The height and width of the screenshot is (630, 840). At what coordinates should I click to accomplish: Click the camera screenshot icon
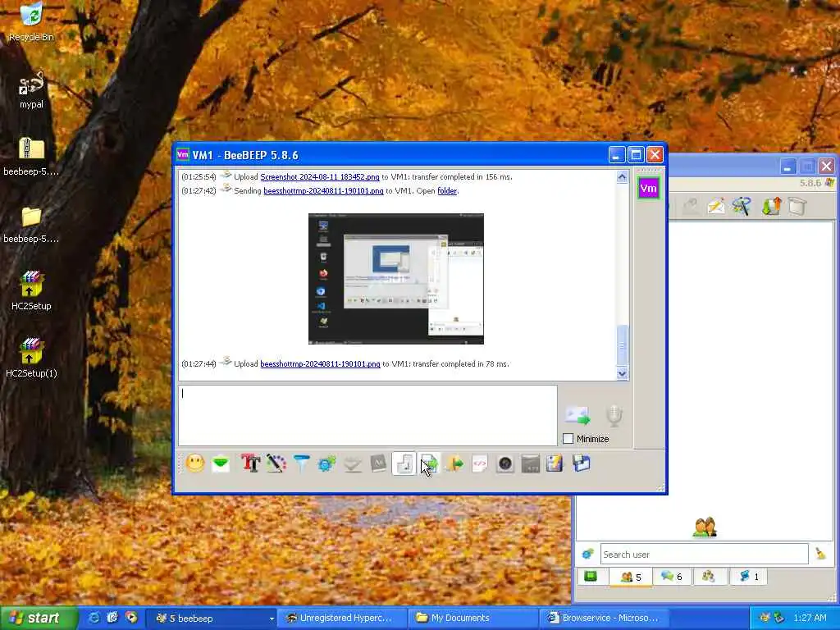coord(505,463)
